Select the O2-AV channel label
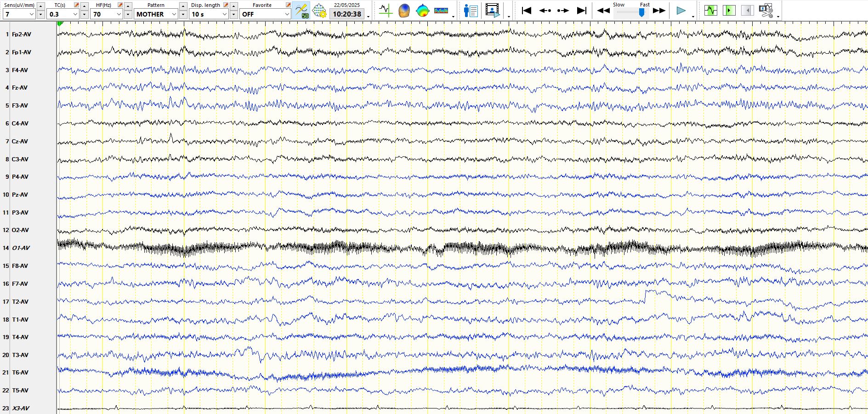Image resolution: width=868 pixels, height=414 pixels. coord(20,230)
